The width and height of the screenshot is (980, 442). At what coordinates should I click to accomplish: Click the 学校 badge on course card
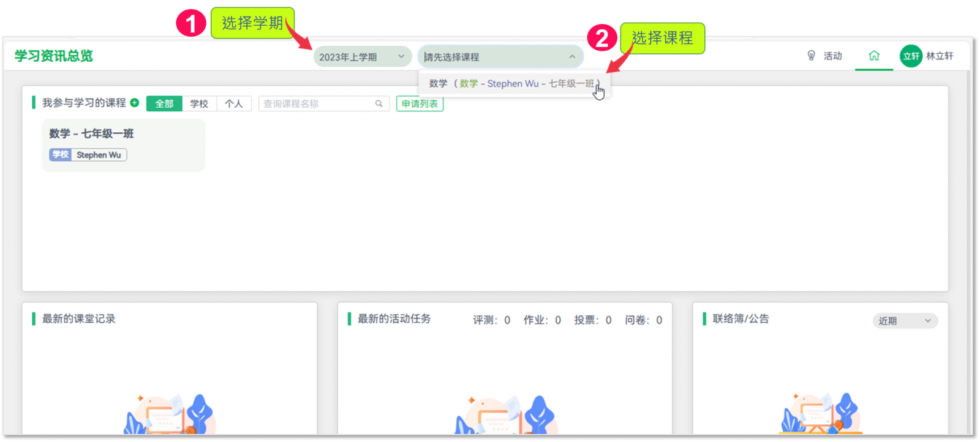coord(61,155)
